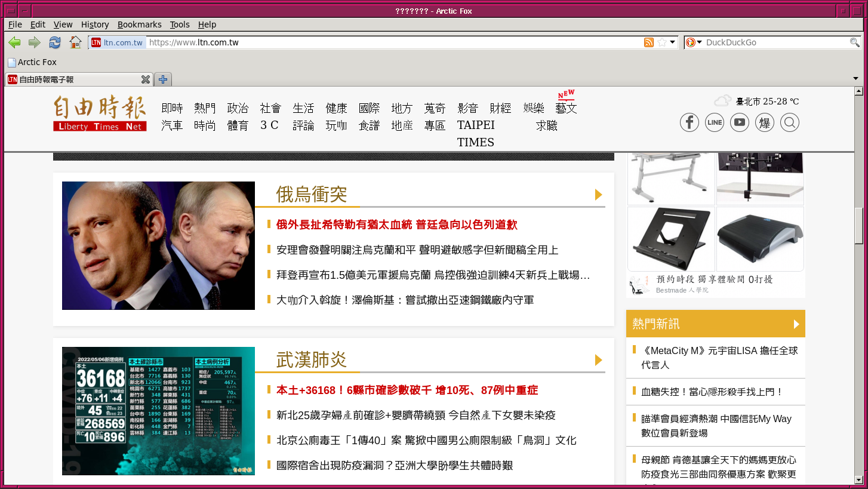Bookmark this page with the star icon
This screenshot has height=489, width=868.
point(661,42)
